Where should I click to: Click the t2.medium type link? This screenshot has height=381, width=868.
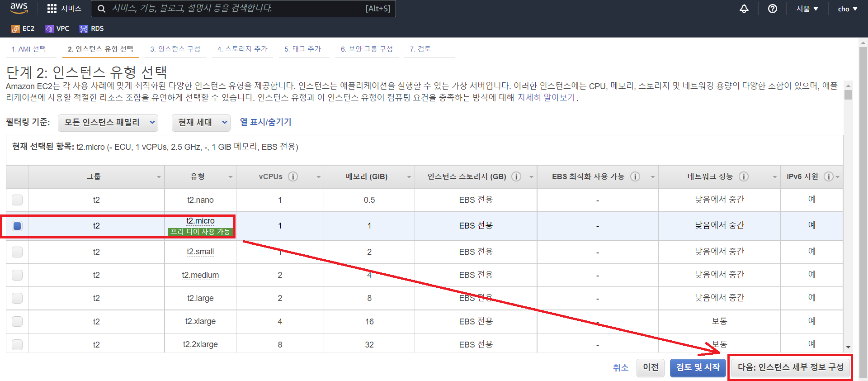point(200,275)
